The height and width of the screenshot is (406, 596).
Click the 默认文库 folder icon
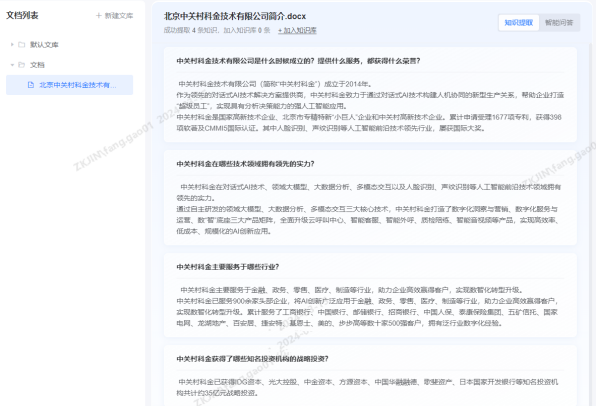22,44
